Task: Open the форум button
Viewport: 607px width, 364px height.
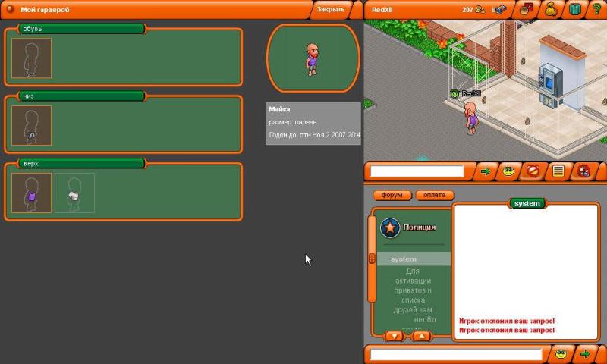Action: click(x=392, y=195)
